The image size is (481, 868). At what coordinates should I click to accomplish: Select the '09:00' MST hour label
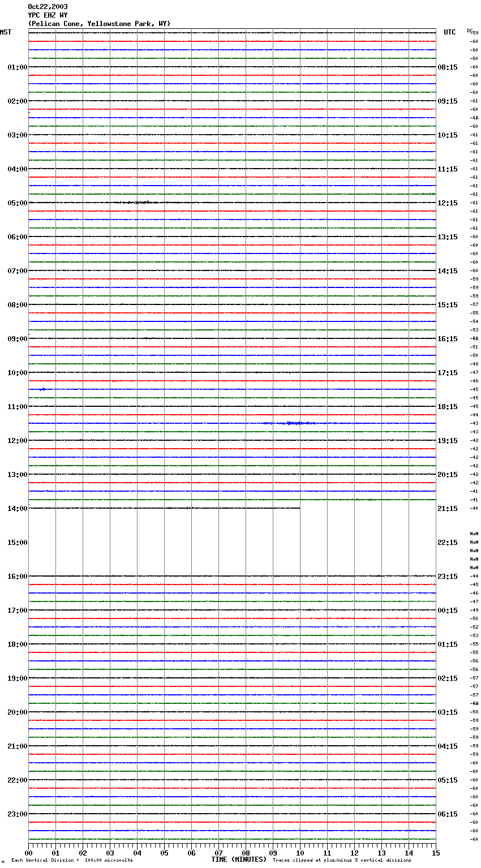tap(18, 339)
